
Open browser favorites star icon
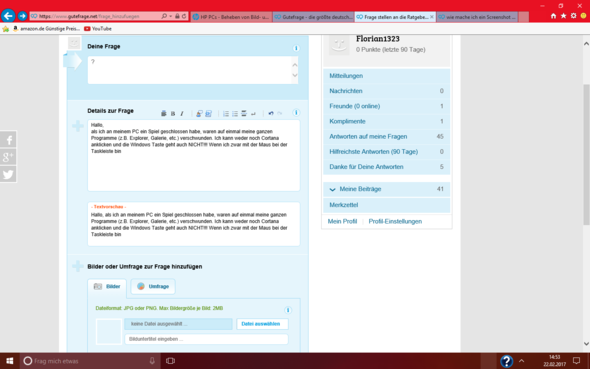coord(563,16)
